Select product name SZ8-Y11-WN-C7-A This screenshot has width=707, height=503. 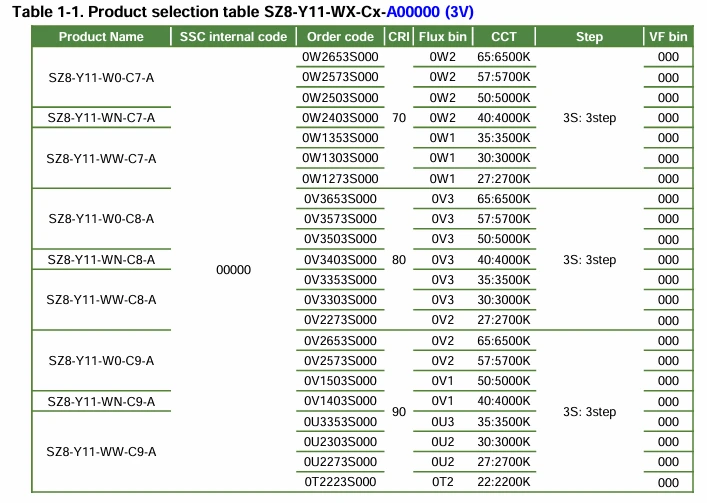[101, 118]
